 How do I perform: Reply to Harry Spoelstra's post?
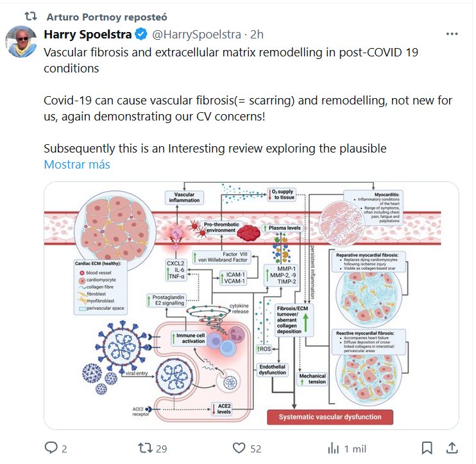[50, 447]
